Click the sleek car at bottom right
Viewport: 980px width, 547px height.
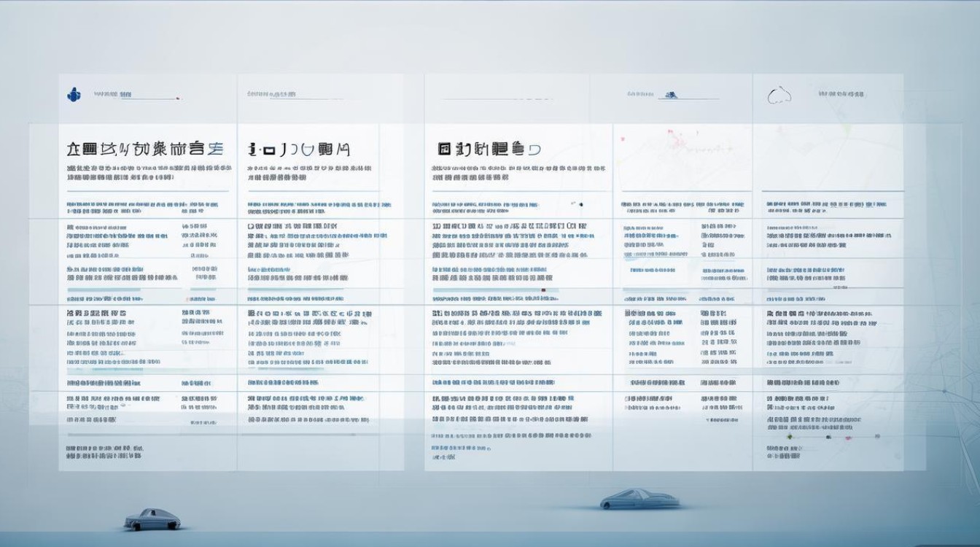coord(639,499)
